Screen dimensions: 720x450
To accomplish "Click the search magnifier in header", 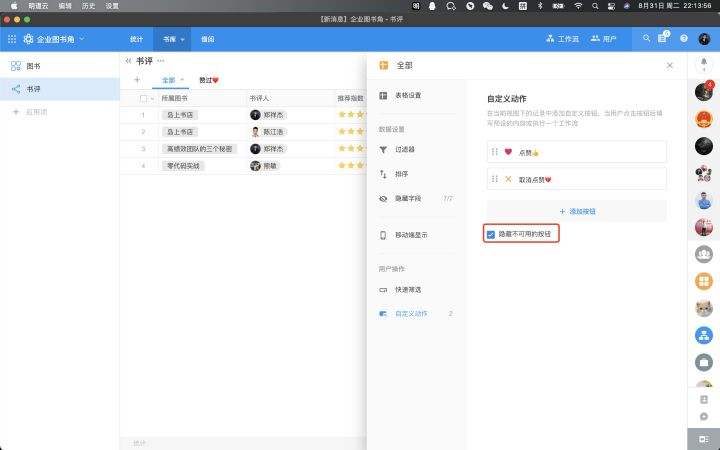I will [x=647, y=39].
